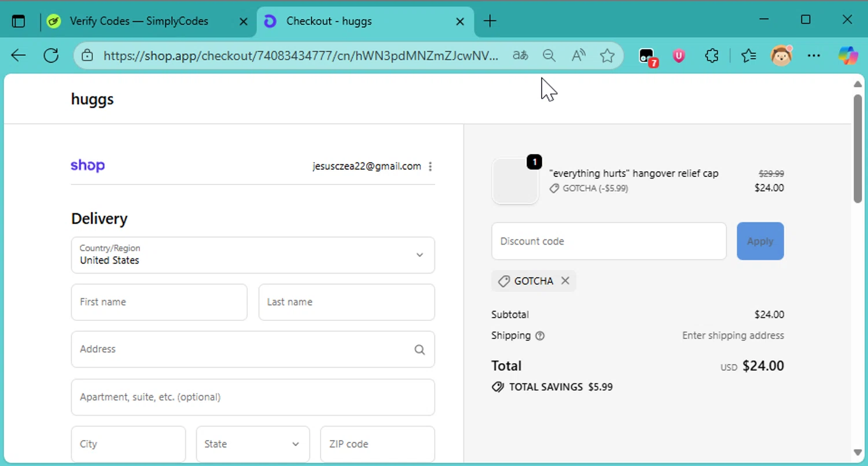Viewport: 868px width, 466px height.
Task: Focus the First name field
Action: click(x=159, y=302)
